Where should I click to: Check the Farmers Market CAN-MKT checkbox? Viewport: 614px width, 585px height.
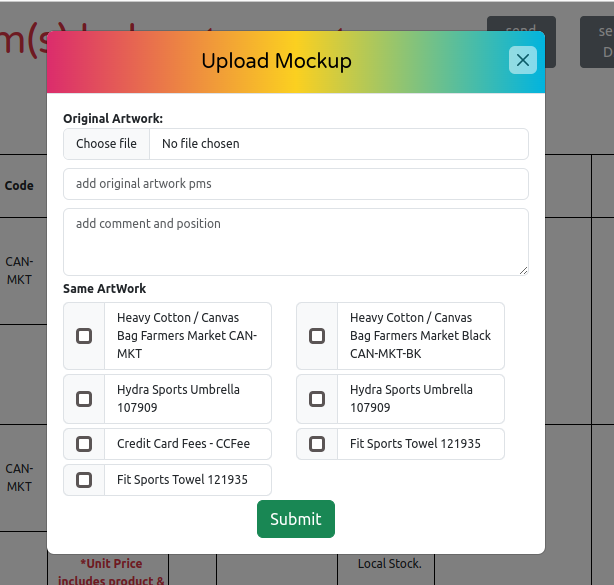pyautogui.click(x=84, y=336)
